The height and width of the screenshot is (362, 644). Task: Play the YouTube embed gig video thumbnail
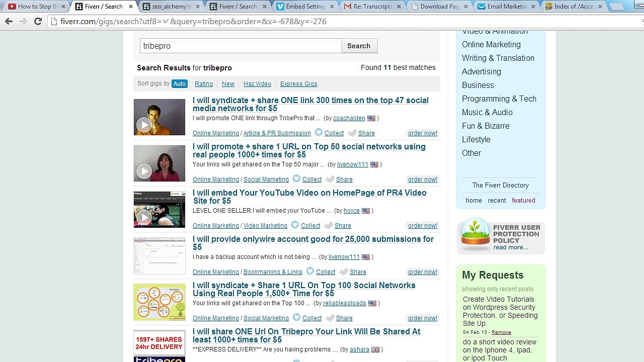click(x=144, y=218)
